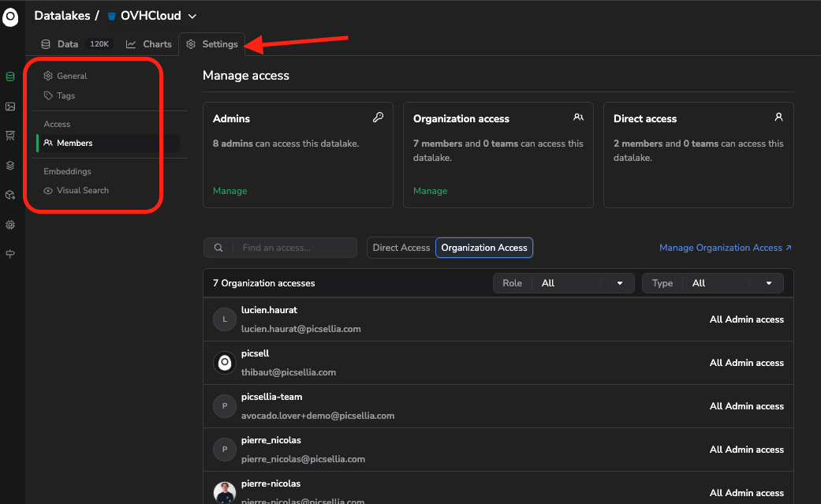
Task: Click the picsell user avatar
Action: 225,363
